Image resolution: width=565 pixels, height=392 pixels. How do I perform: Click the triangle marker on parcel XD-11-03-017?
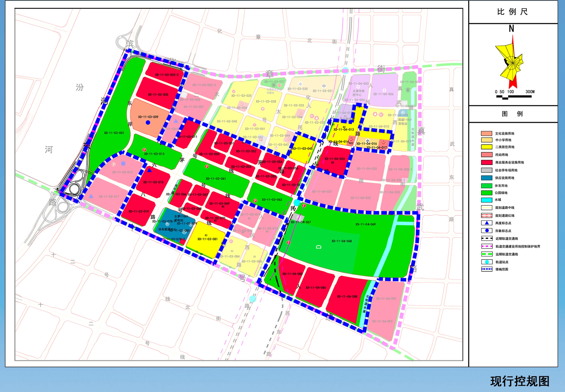pyautogui.click(x=91, y=196)
